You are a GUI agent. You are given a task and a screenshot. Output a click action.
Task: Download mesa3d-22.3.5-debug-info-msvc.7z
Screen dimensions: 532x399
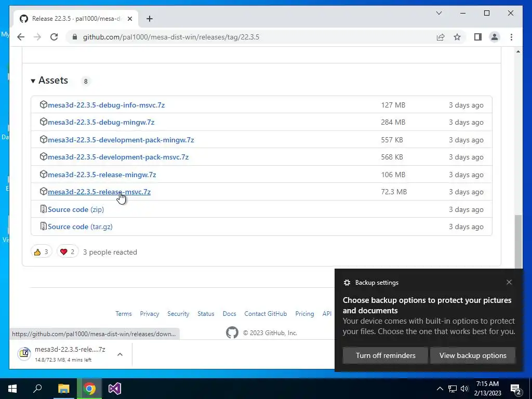click(106, 105)
